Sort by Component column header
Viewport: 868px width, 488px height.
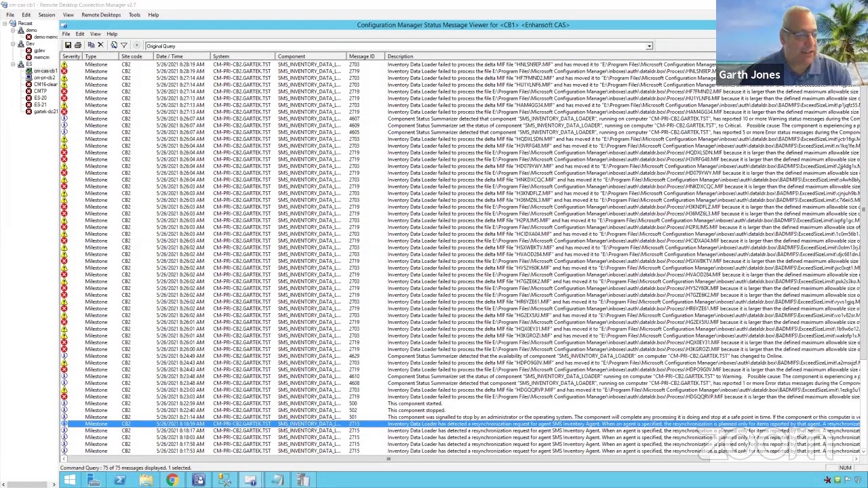pos(311,56)
